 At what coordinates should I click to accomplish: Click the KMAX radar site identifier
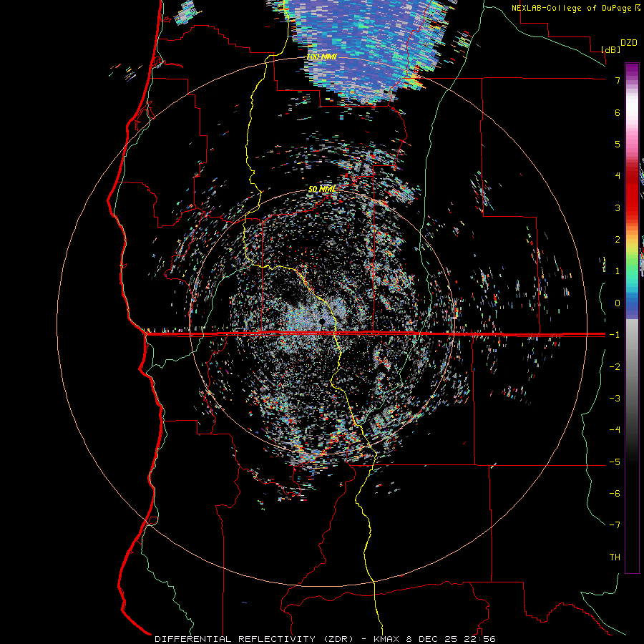coord(388,639)
